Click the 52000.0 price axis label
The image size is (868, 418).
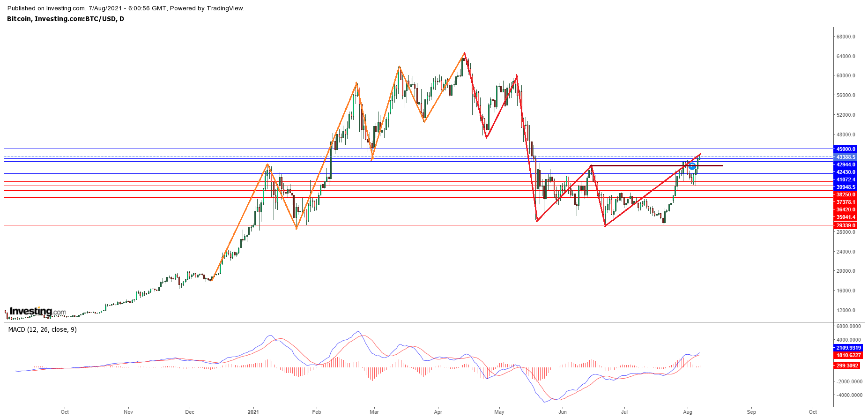[846, 115]
